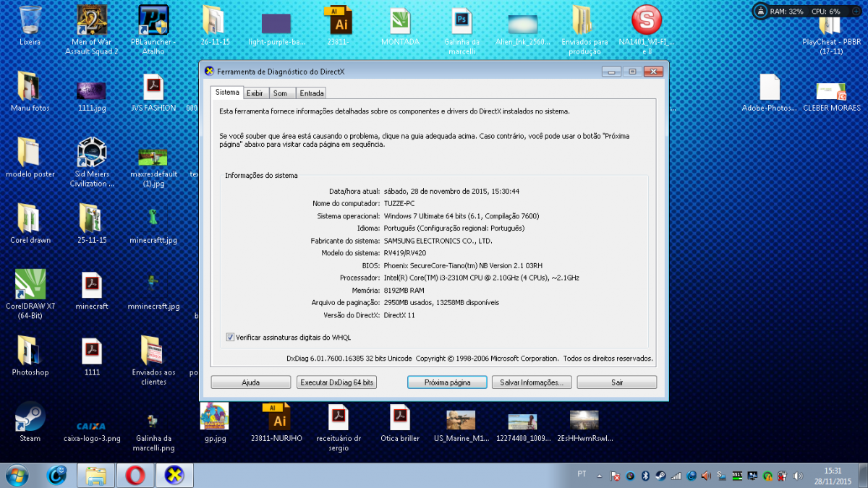Click the RV419/RV420 model text

(x=404, y=253)
